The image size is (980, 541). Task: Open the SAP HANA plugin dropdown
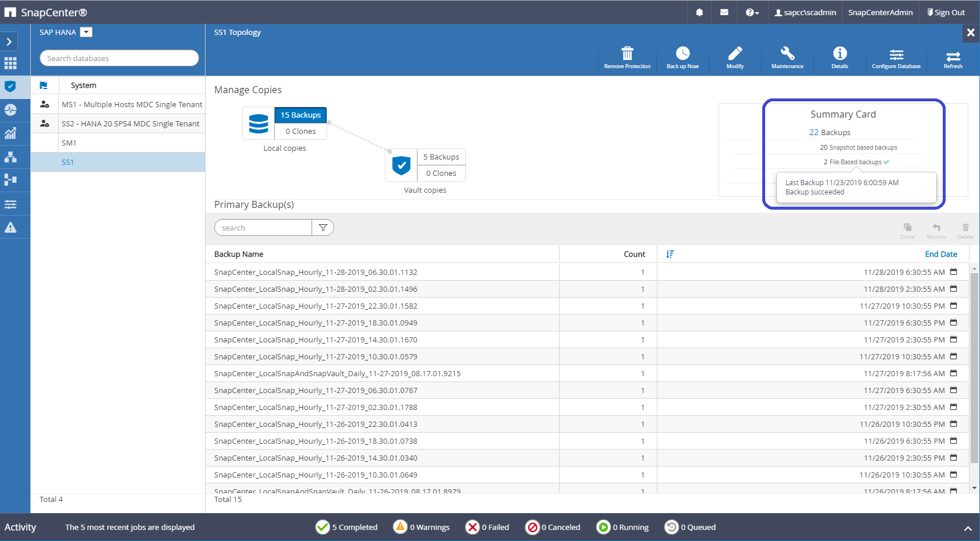tap(86, 32)
